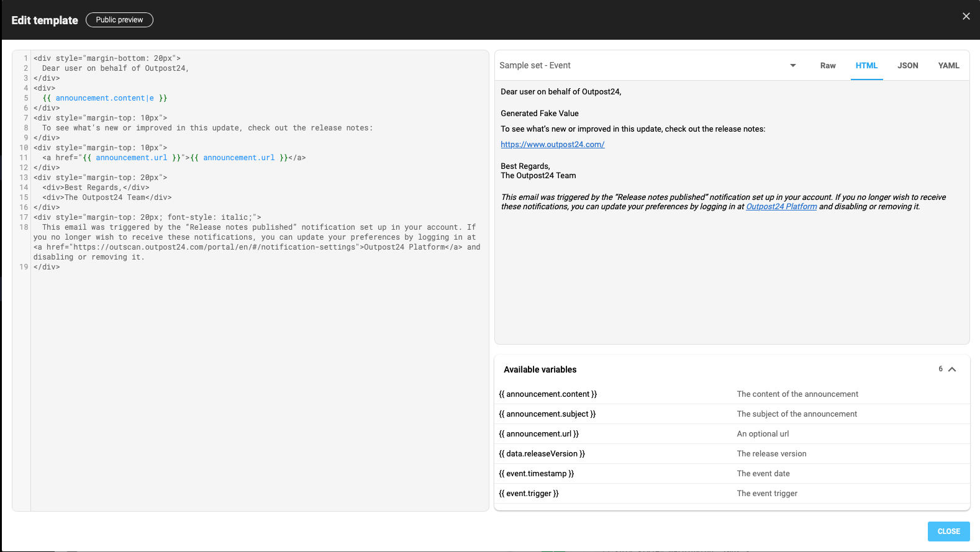Open the https://www.outpost24.com/ link in preview

tap(552, 145)
